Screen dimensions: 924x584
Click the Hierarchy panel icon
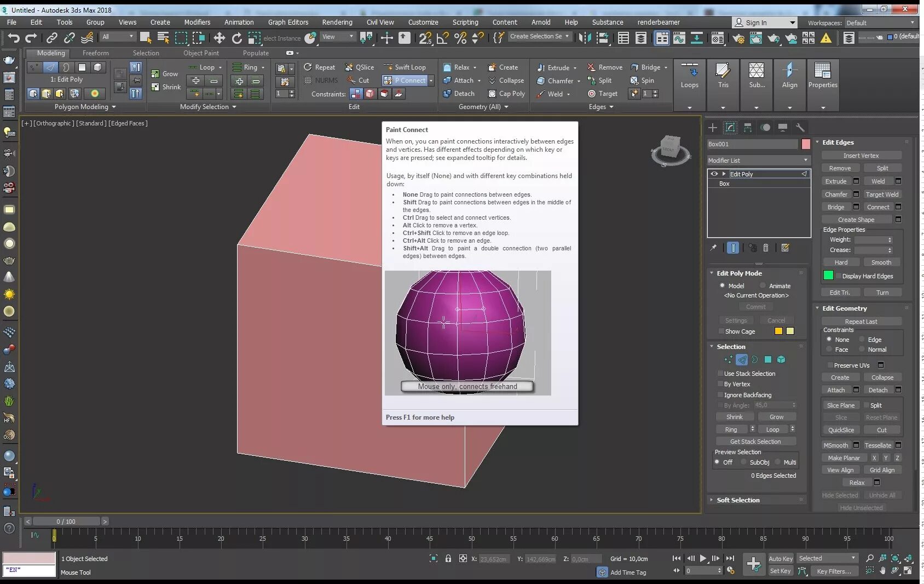748,128
